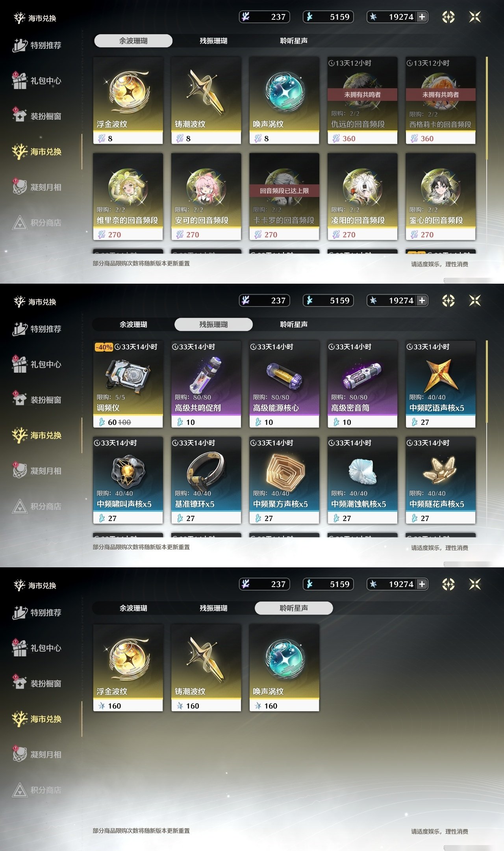Choose the 中频潮蚀帆核x5 shell item
This screenshot has height=851, width=504.
click(362, 480)
